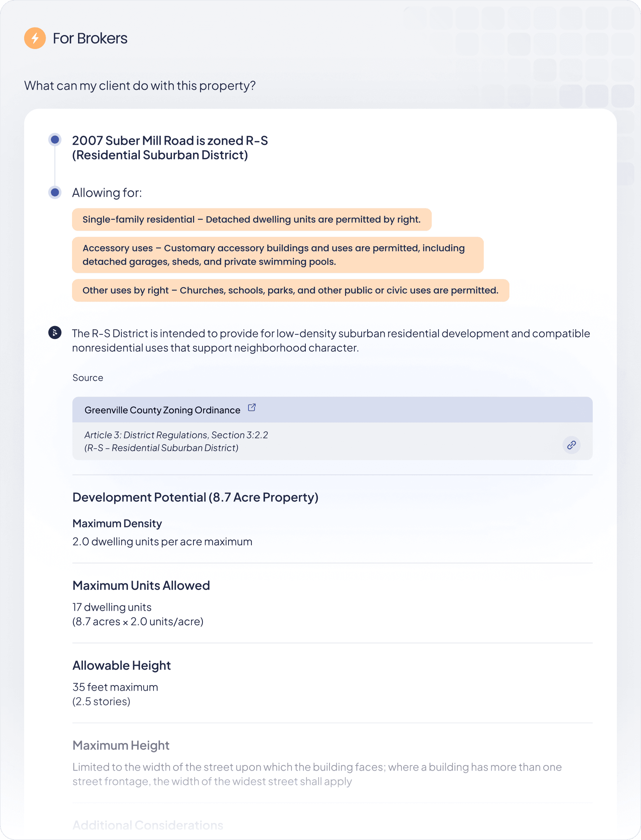Click the Development Potential section heading
This screenshot has width=641, height=840.
coord(195,497)
